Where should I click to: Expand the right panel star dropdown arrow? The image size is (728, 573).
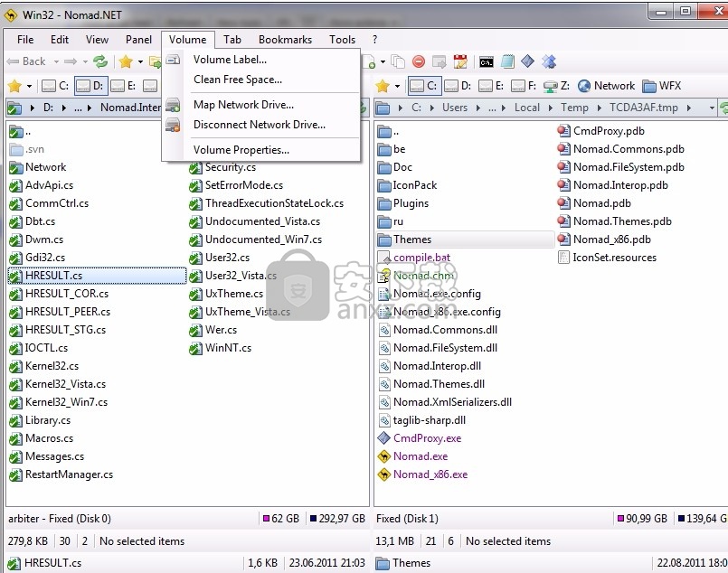pyautogui.click(x=397, y=86)
